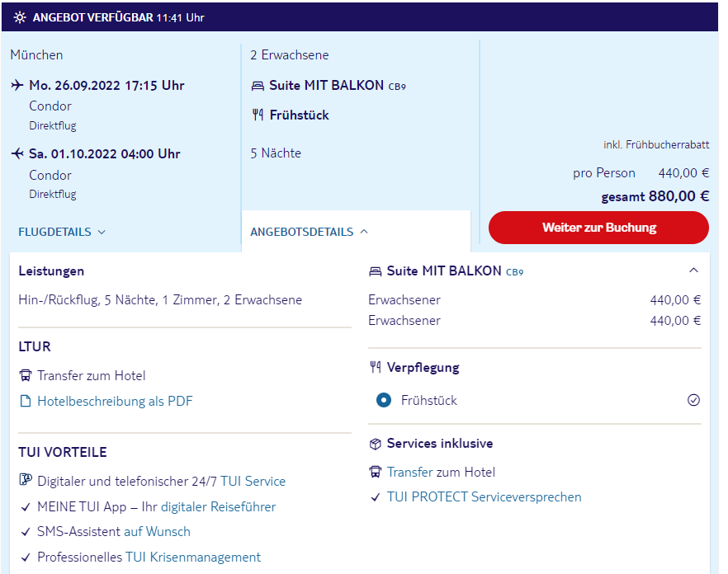728x574 pixels.
Task: Click the outbound flight airplane icon
Action: (18, 85)
